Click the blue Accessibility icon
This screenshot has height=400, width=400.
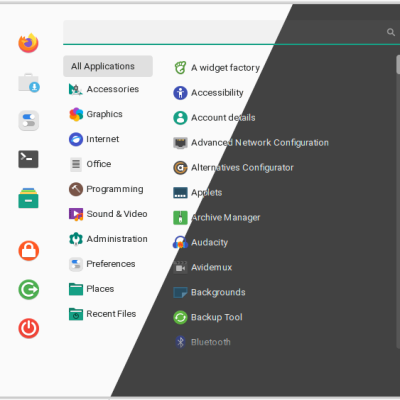click(180, 93)
